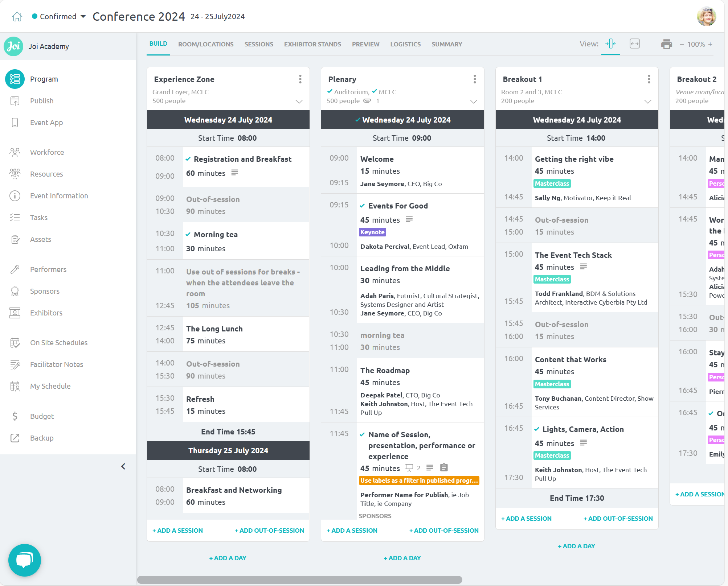This screenshot has height=586, width=728.
Task: Open the Confirmed status dropdown
Action: click(x=59, y=17)
